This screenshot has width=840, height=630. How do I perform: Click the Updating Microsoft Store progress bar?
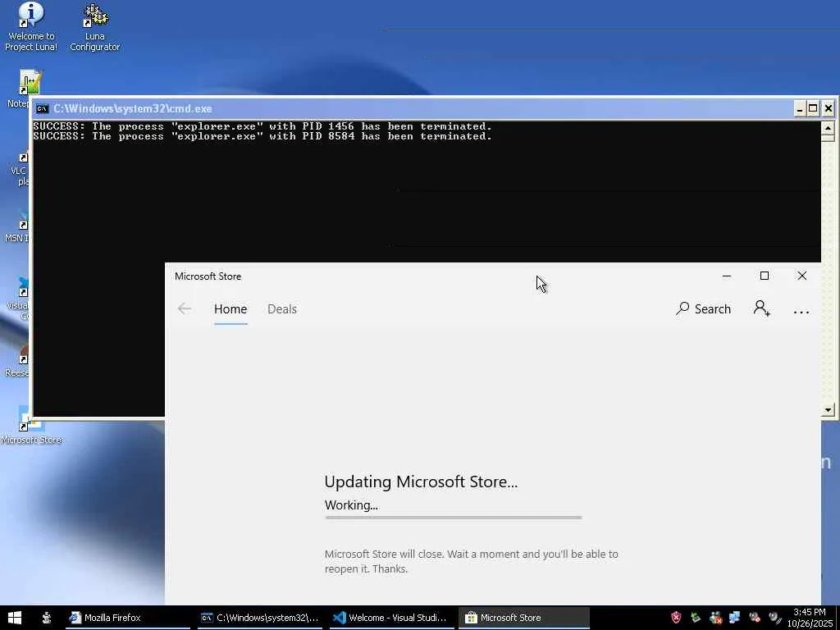tap(453, 518)
